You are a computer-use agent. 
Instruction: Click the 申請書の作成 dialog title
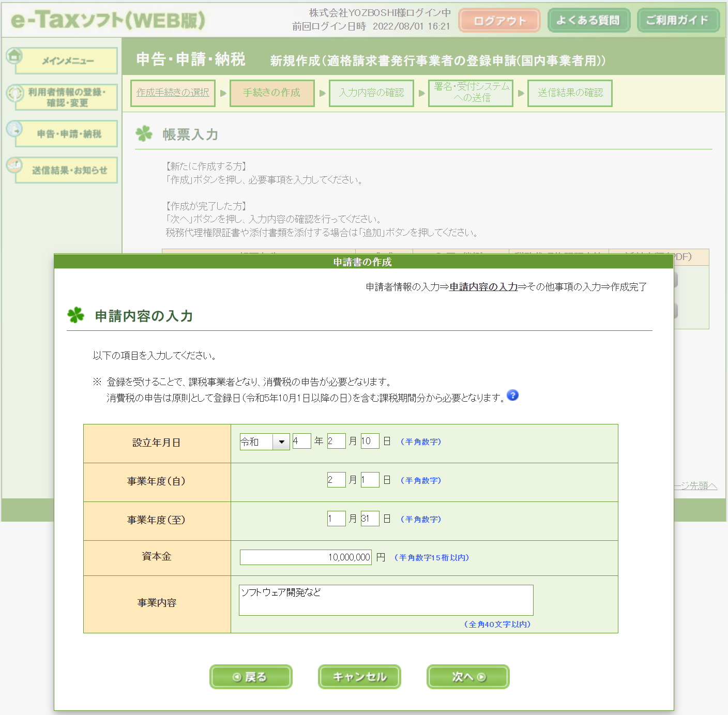[x=362, y=262]
